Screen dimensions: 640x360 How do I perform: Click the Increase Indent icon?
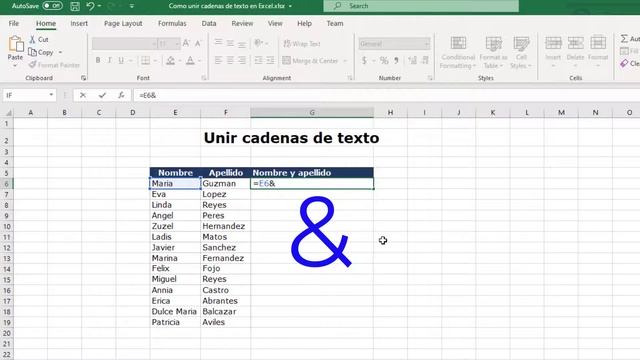[270, 60]
